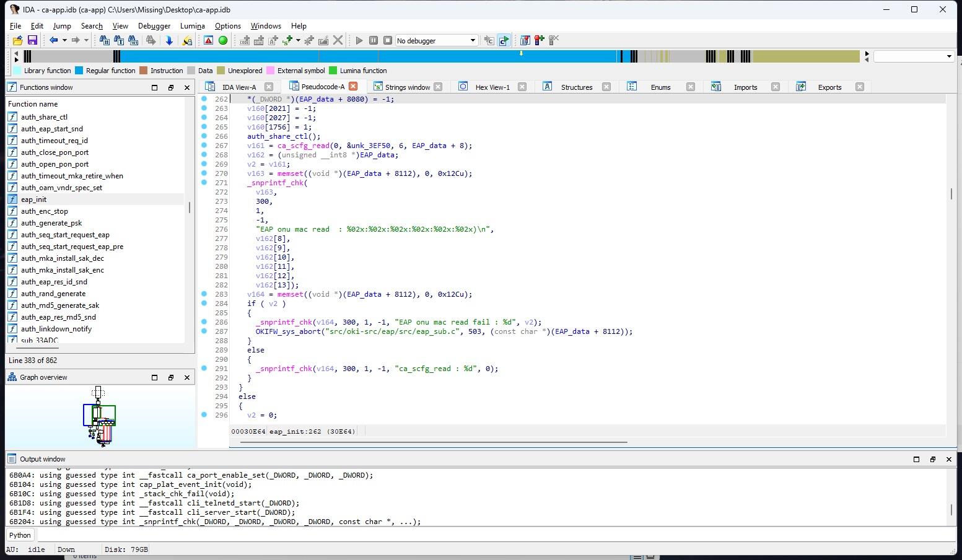Start process with the play button
Screen dimensions: 962x560
[359, 41]
